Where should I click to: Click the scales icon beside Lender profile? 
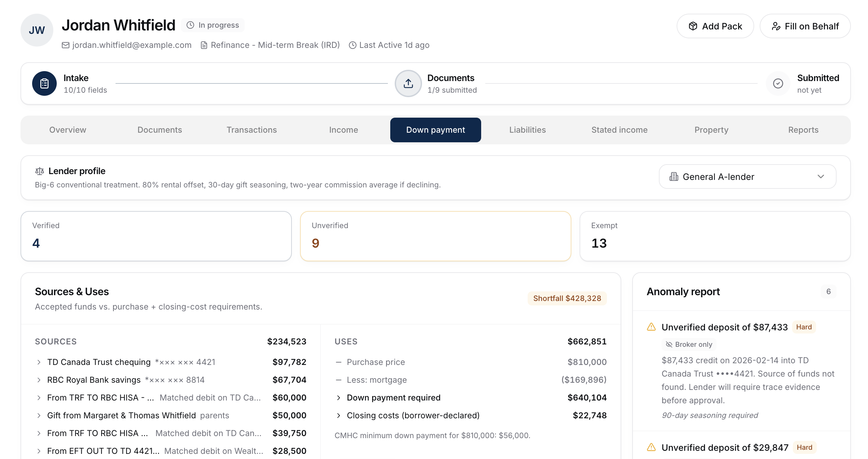[x=40, y=171]
